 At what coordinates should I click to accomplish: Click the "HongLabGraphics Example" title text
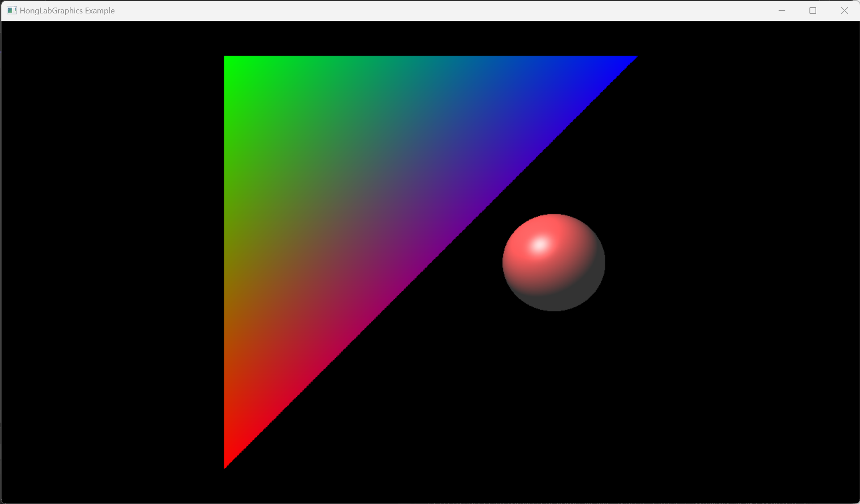pyautogui.click(x=67, y=10)
